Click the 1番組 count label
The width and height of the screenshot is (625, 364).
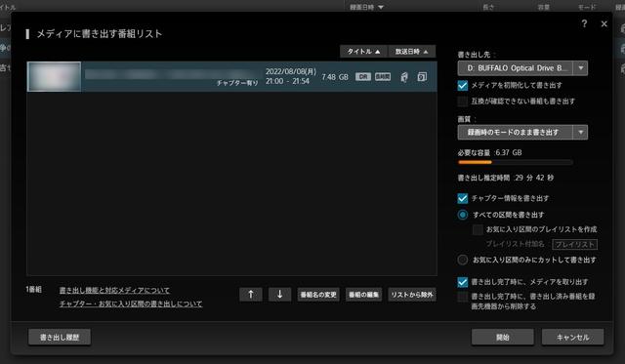point(33,290)
